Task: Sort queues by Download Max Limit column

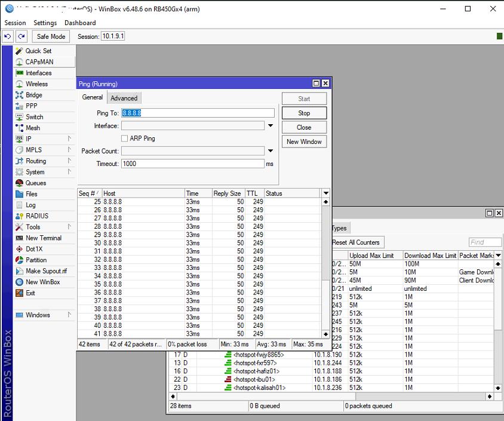Action: [431, 255]
